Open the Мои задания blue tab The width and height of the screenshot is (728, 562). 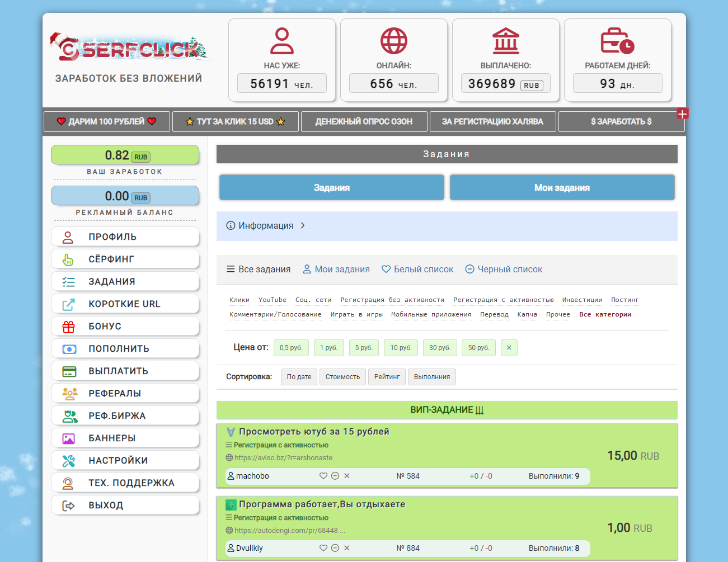point(562,187)
